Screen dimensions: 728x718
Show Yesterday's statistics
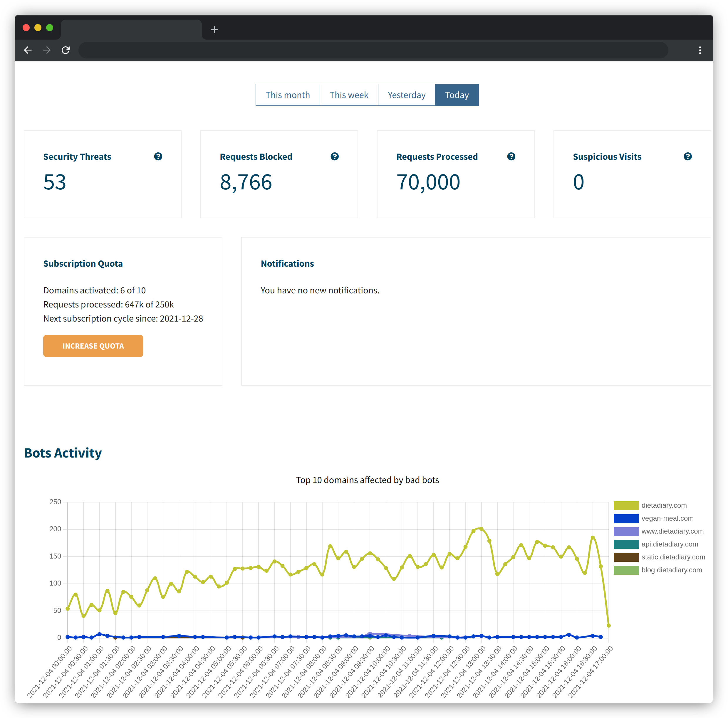(x=406, y=95)
